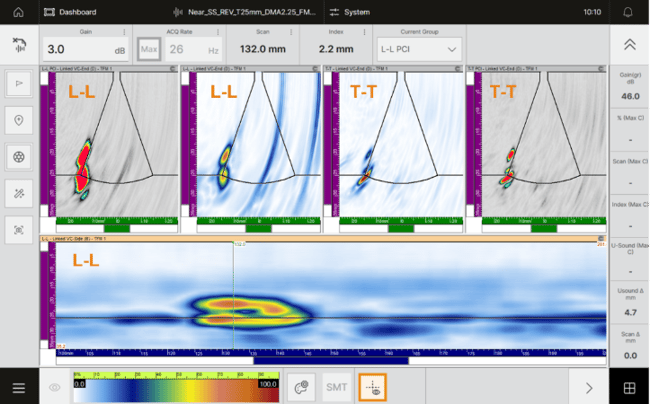Open the Scan three-dot options

pos(291,32)
